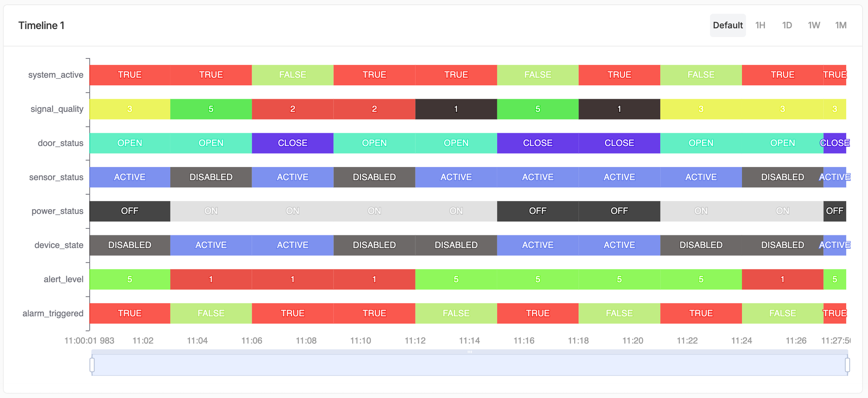Click the first FALSE segment in system_active
Screen dimensions: 868x398
click(293, 75)
